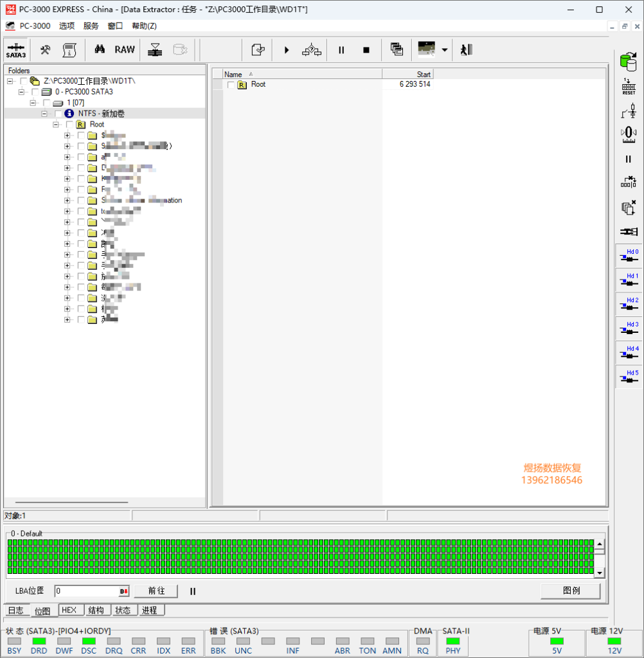The height and width of the screenshot is (658, 644).
Task: Click the exit door icon in the toolbar
Action: [x=467, y=50]
